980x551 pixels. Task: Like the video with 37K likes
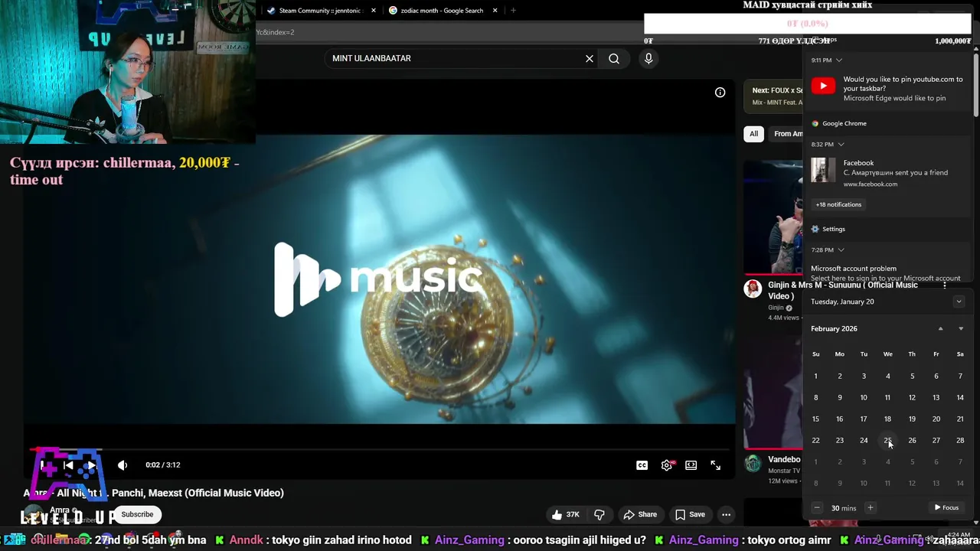[x=566, y=514]
